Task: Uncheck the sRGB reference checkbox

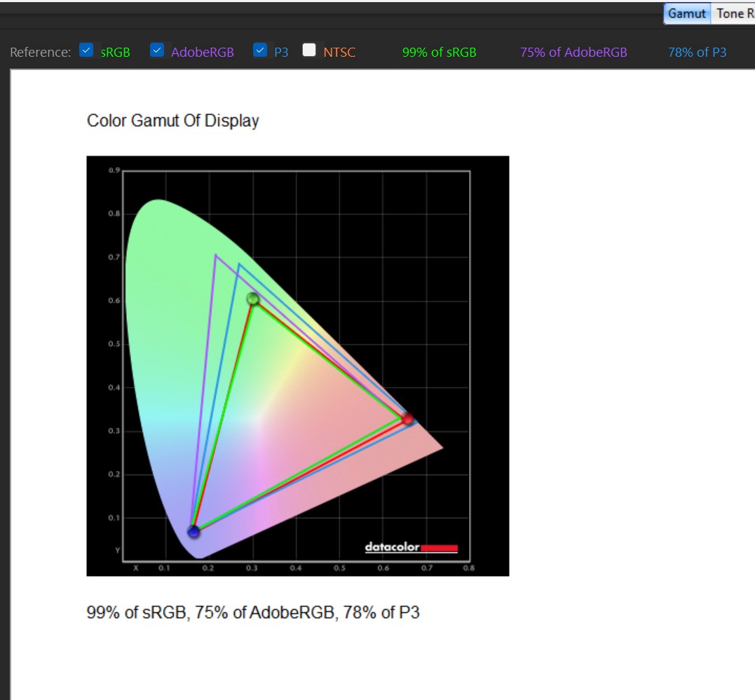Action: pos(87,50)
